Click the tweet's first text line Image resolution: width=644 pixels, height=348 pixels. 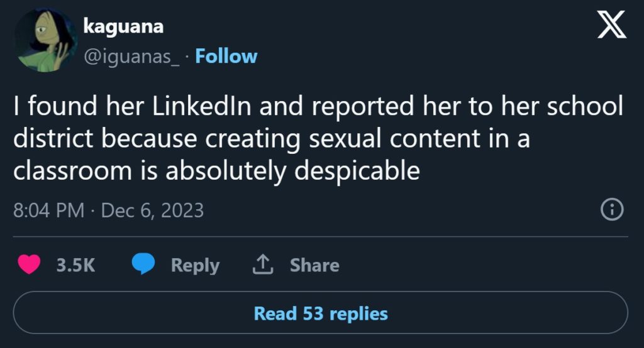pyautogui.click(x=318, y=107)
